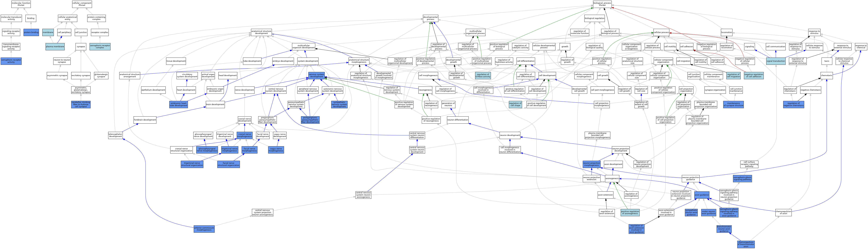The width and height of the screenshot is (868, 249).
Task: Click the 'brain development' node
Action: coord(215,104)
